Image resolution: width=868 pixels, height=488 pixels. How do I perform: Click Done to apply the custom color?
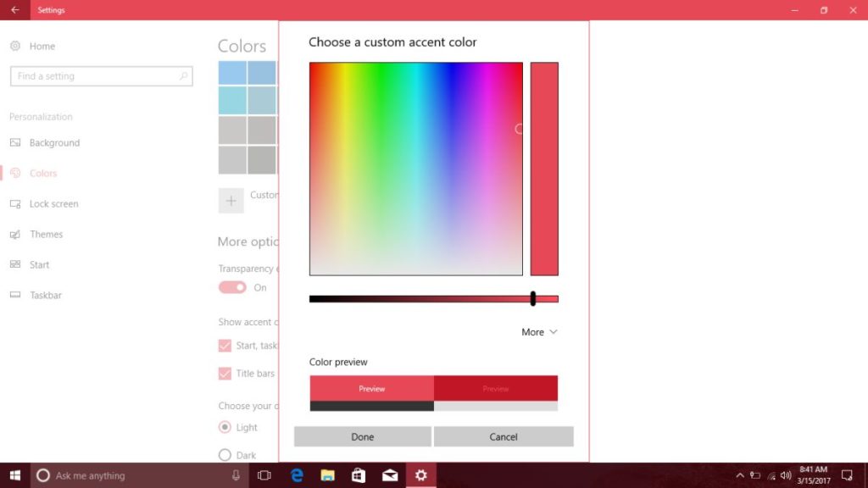[x=363, y=436]
